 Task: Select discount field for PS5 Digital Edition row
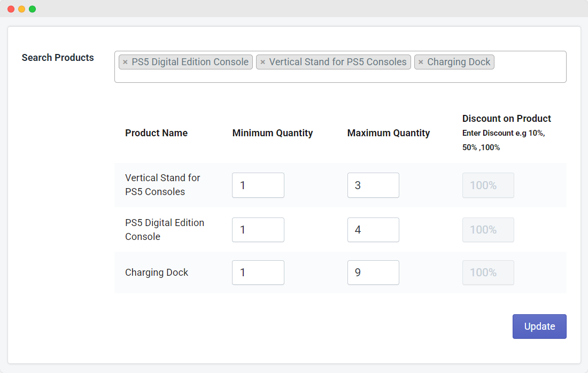point(488,230)
